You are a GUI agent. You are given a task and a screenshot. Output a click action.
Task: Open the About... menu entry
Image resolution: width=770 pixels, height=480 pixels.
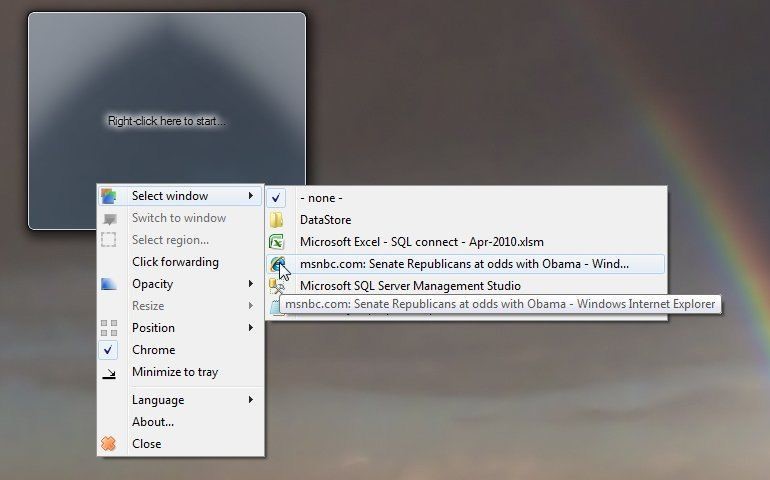153,422
